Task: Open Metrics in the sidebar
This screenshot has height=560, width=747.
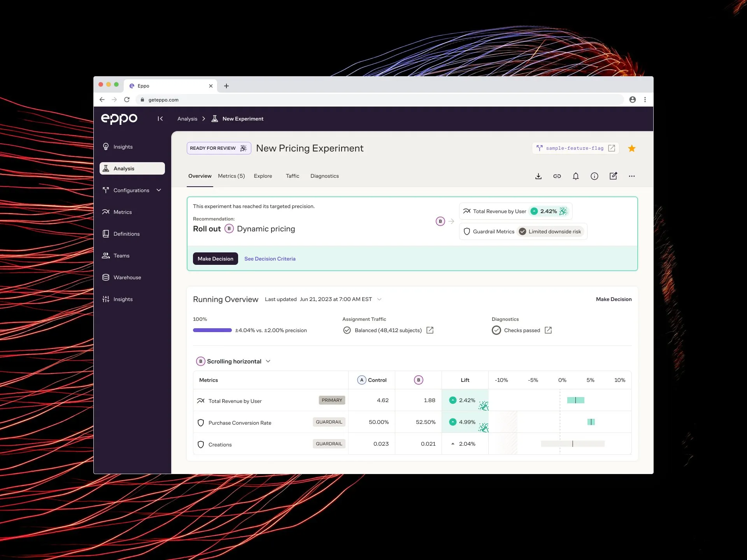Action: click(132, 212)
